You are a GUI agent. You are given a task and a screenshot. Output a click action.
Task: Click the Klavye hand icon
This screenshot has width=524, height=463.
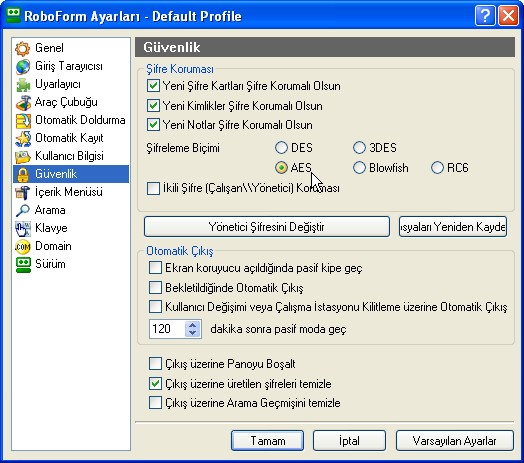(x=23, y=229)
